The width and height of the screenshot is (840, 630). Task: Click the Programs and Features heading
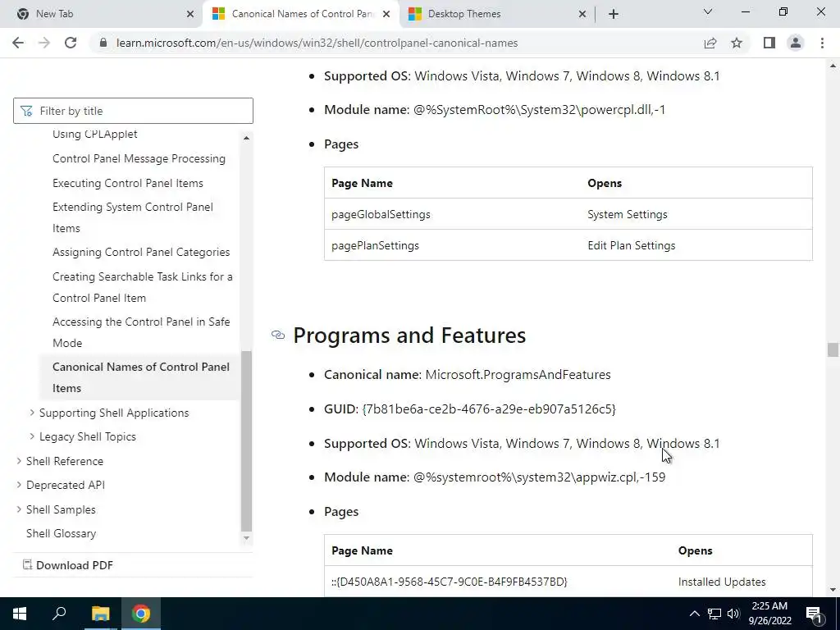(409, 336)
